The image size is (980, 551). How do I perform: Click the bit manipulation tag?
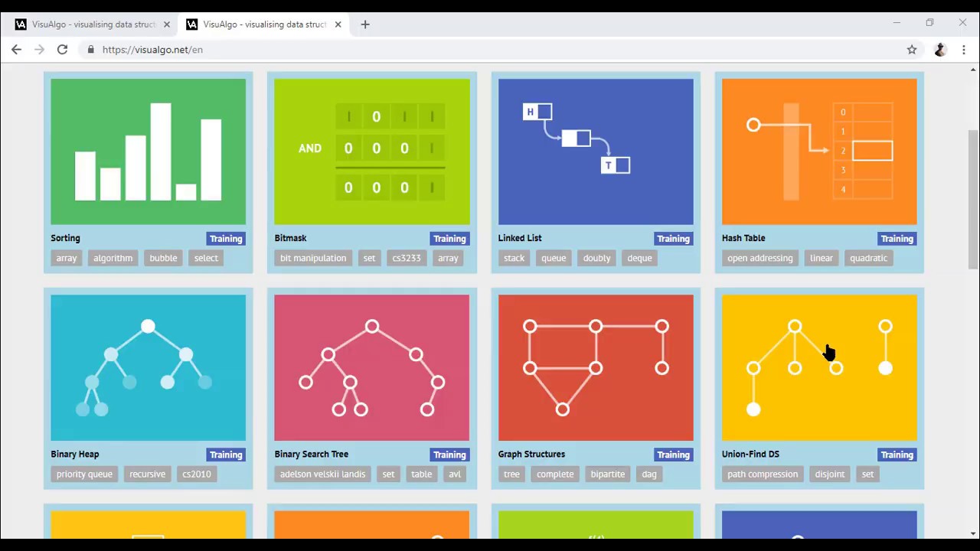pos(313,258)
